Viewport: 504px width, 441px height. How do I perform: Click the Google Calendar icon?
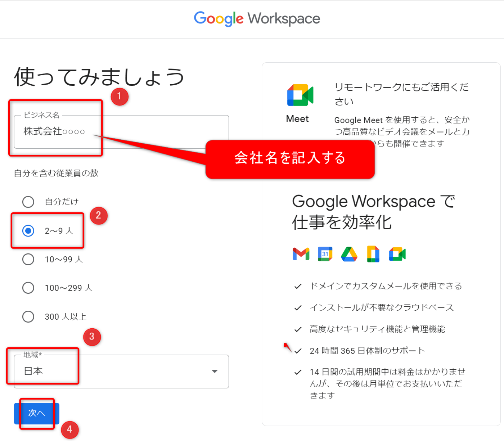coord(325,254)
